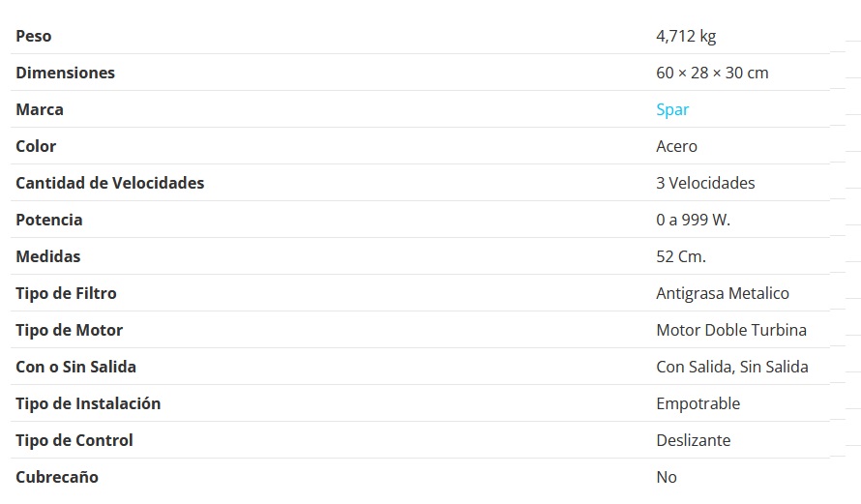Image resolution: width=861 pixels, height=504 pixels.
Task: Click the Deslizante control value
Action: click(x=694, y=441)
